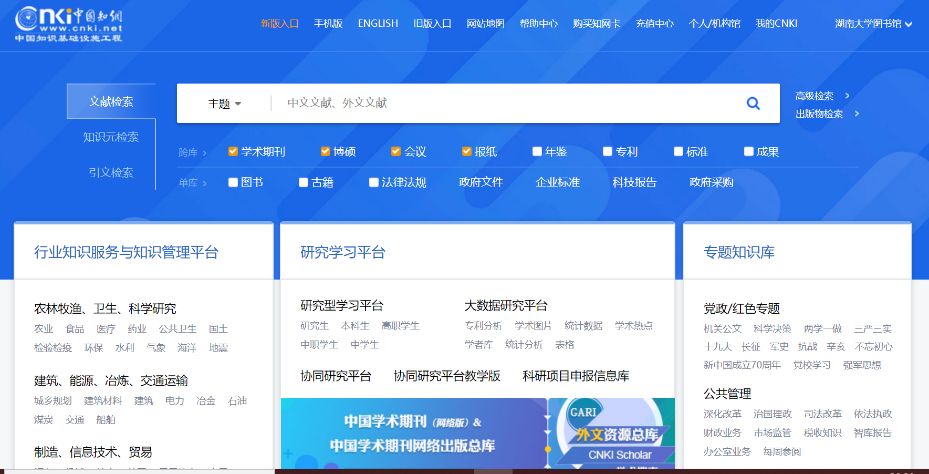Open 行业知识服务与知识管理平台 heading
The width and height of the screenshot is (929, 474).
click(126, 252)
